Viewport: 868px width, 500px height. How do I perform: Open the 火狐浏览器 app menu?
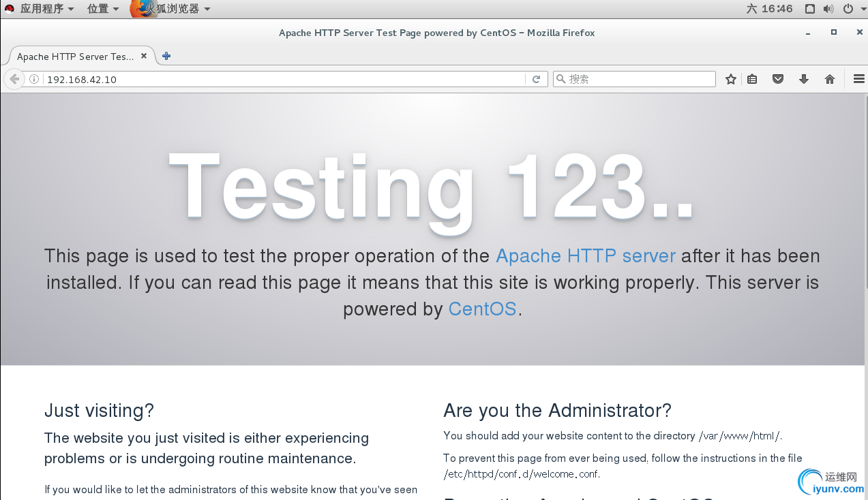[x=170, y=9]
